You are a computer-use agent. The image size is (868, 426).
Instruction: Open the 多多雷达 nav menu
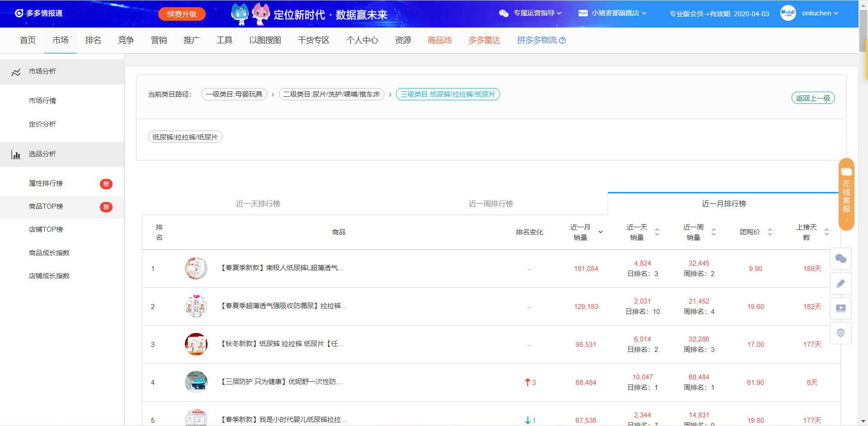pyautogui.click(x=484, y=40)
